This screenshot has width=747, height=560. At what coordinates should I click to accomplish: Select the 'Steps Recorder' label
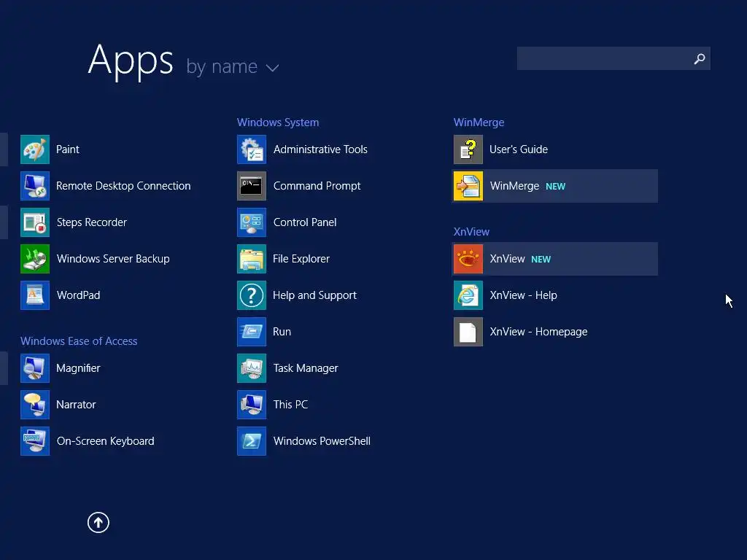(91, 222)
